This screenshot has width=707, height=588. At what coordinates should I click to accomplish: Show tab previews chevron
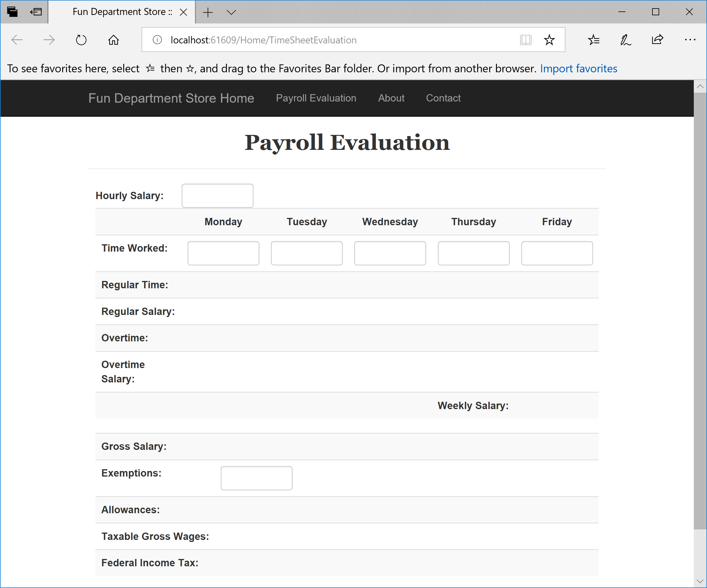pos(231,12)
